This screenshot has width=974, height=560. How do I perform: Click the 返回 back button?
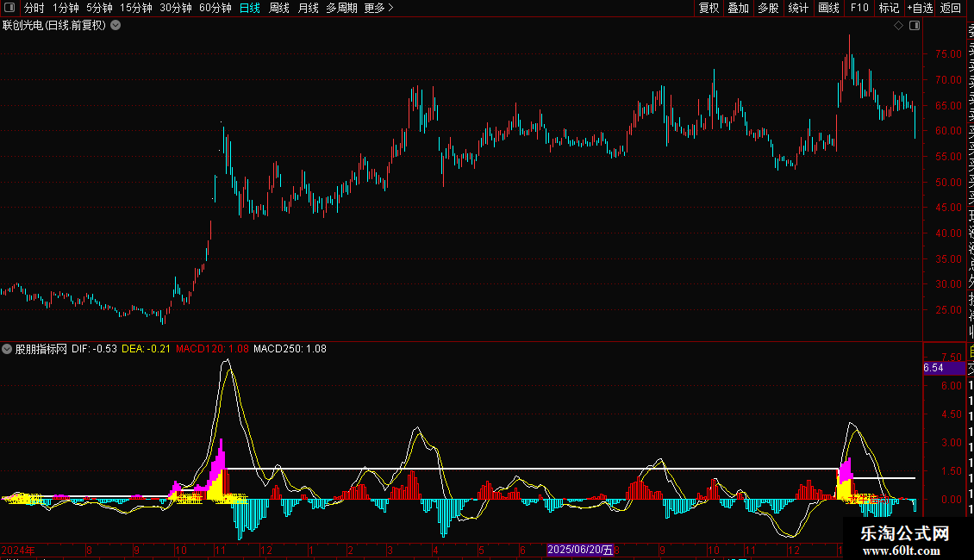tap(951, 8)
